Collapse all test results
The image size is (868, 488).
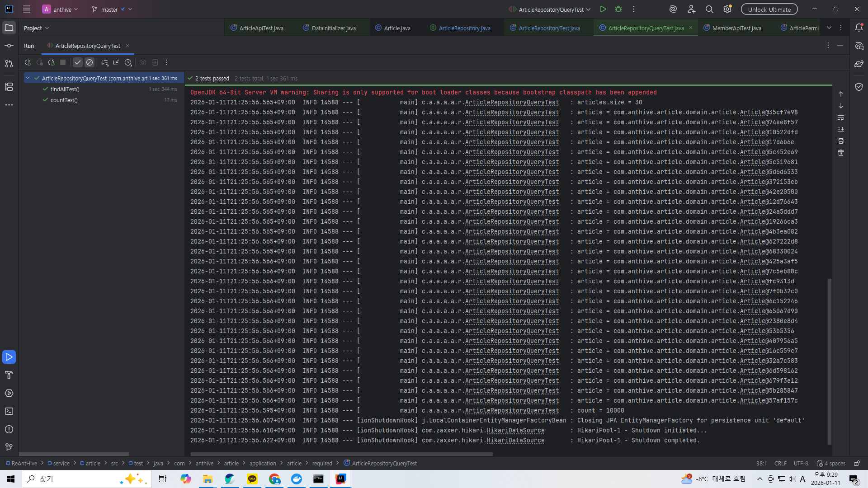click(116, 63)
